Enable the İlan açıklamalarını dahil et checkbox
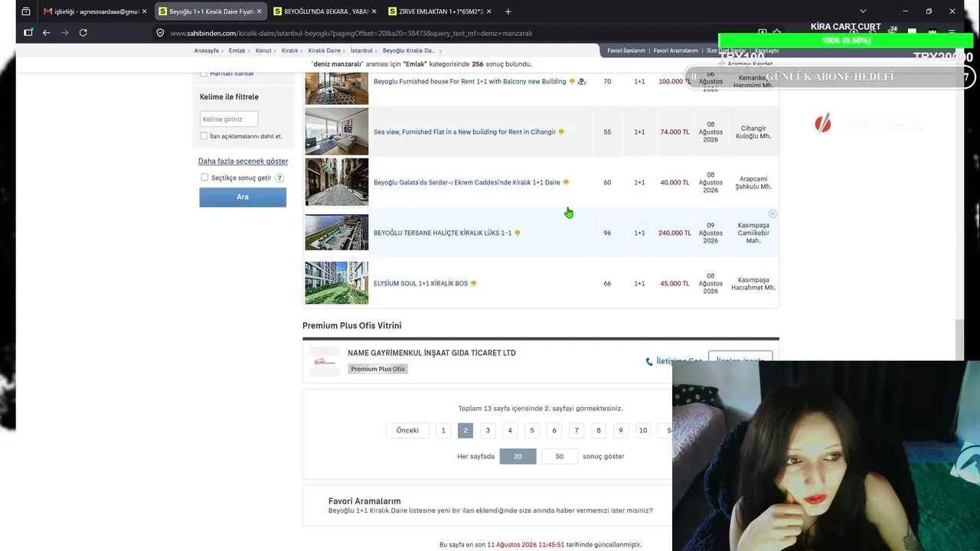Viewport: 980px width, 551px height. pos(204,136)
